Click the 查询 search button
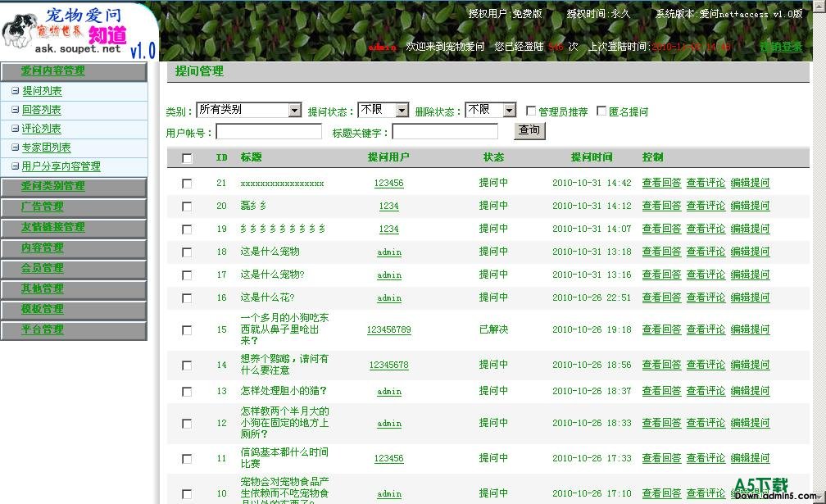Screen dimensions: 826x504 coord(529,130)
